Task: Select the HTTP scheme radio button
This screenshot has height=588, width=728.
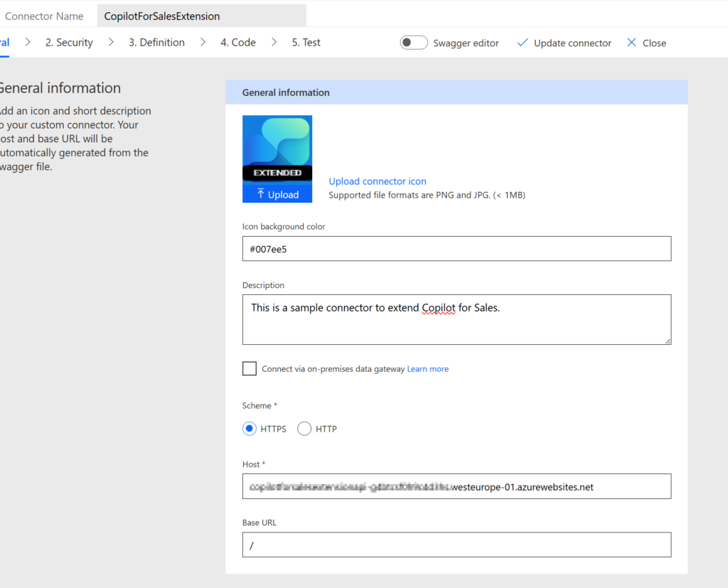Action: pos(304,429)
